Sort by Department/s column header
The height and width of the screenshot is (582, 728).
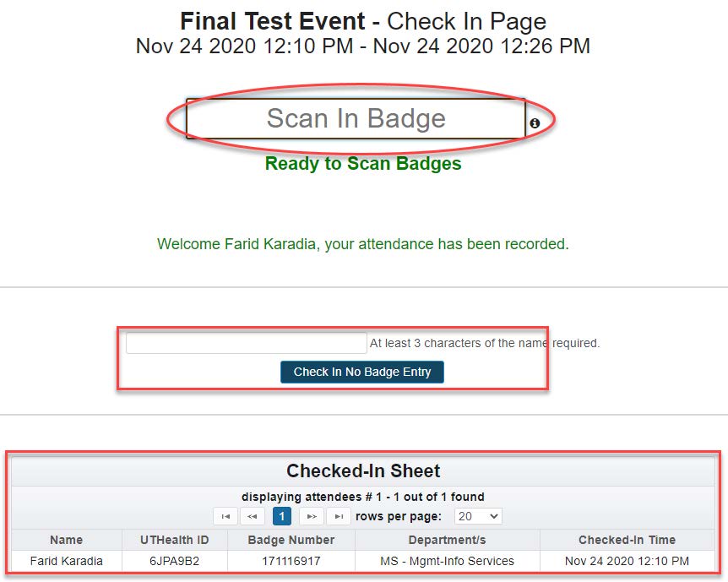click(447, 540)
